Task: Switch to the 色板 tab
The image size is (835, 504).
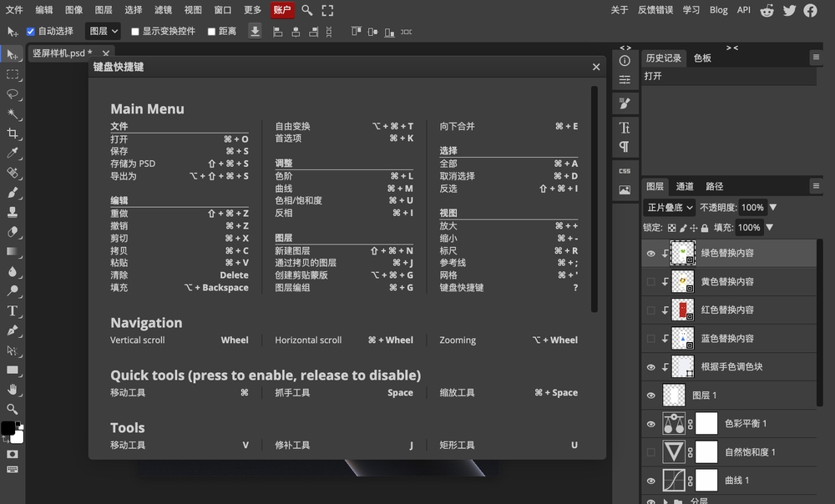Action: (x=702, y=58)
